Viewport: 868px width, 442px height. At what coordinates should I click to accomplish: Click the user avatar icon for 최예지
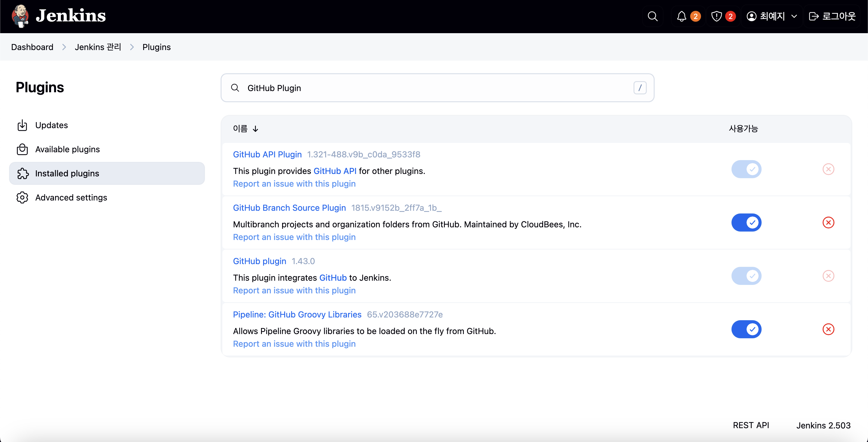(x=751, y=16)
